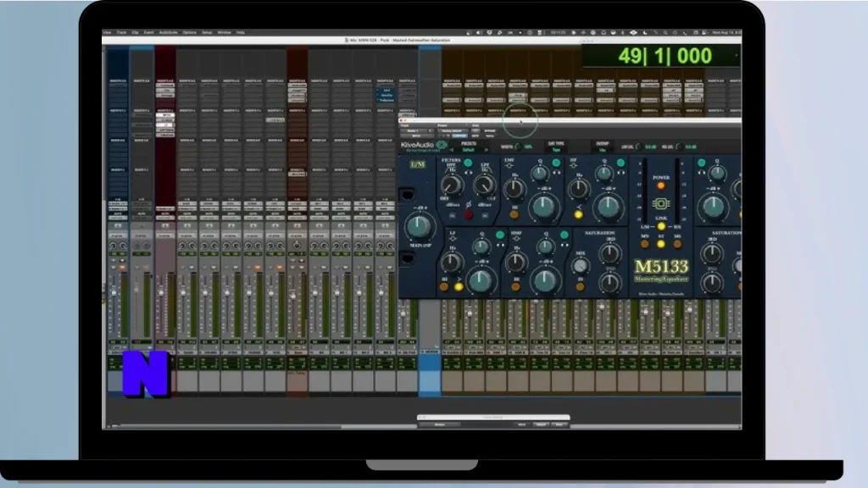
Task: Click Compare in plugin window header
Action: click(459, 136)
